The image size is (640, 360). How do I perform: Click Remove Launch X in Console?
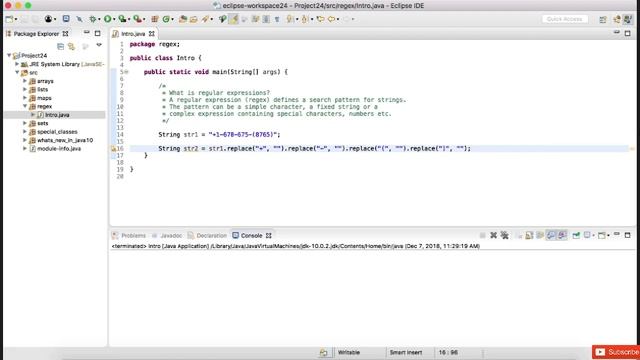click(x=493, y=235)
